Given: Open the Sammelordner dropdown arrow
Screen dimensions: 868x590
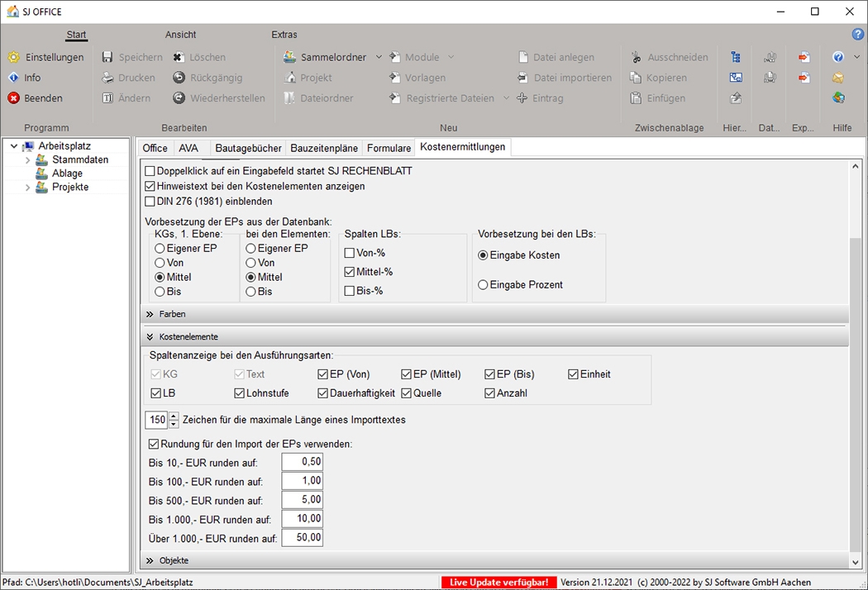Looking at the screenshot, I should click(379, 57).
